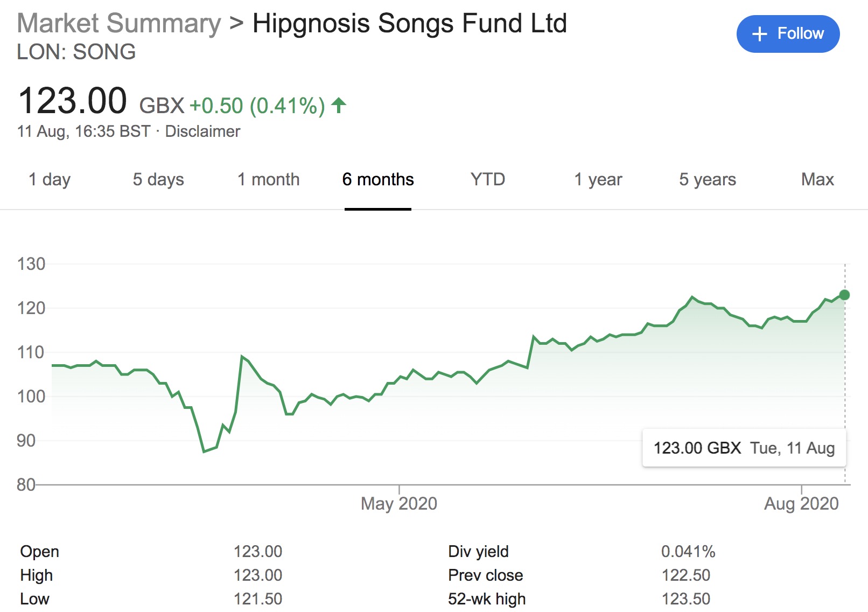Click the plus icon in Follow button
Image resolution: width=868 pixels, height=612 pixels.
tap(759, 34)
